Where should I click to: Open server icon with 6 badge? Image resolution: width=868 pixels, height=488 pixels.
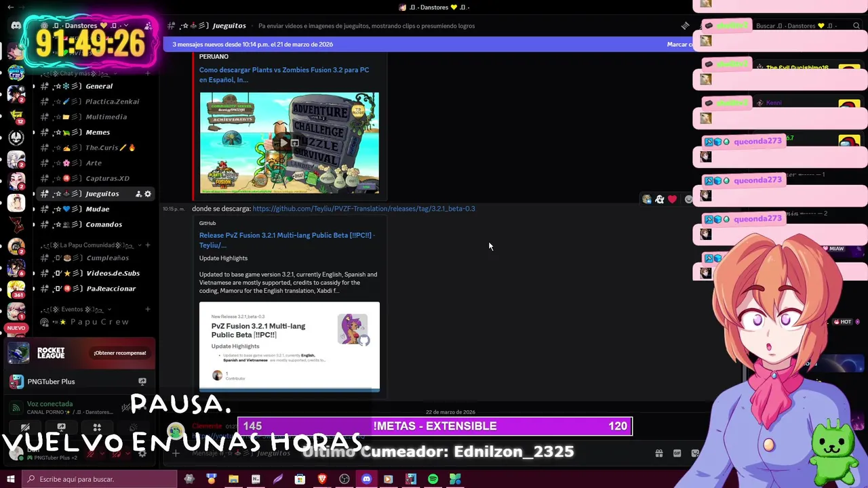click(16, 268)
